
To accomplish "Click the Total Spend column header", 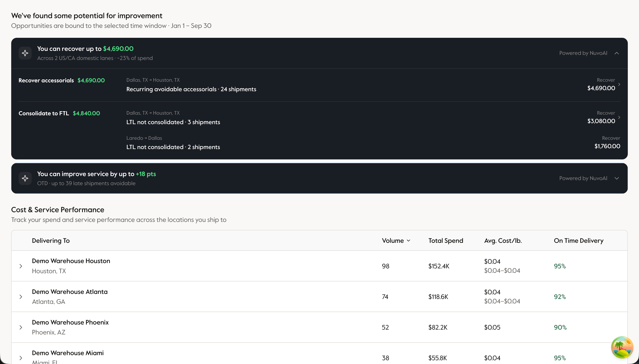I will [x=446, y=240].
